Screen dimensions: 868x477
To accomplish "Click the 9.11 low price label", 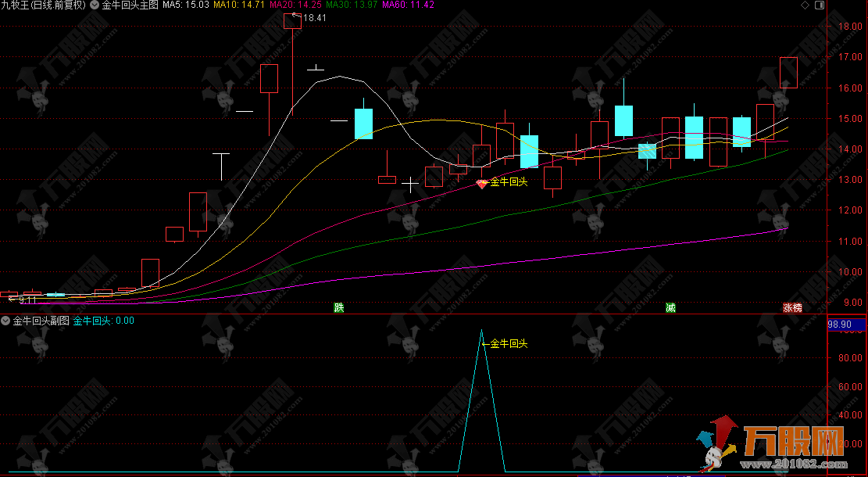I will (27, 299).
